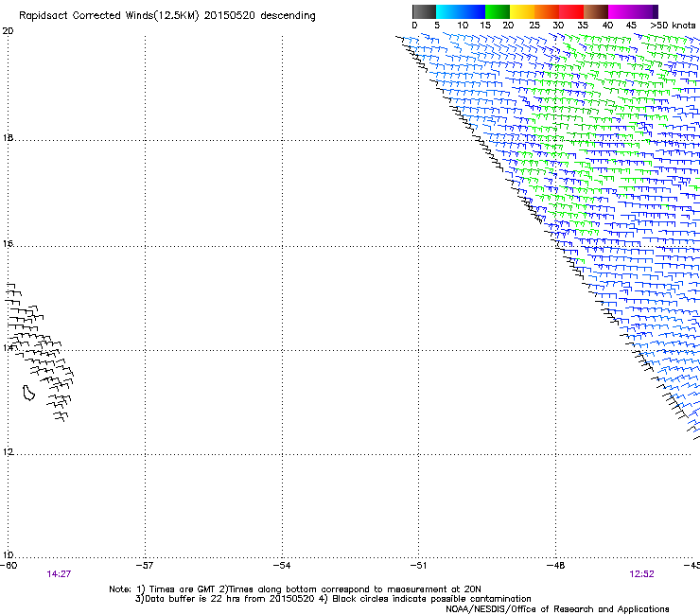This screenshot has height=615, width=700.
Task: Click the longitude label -54
Action: coord(282,566)
